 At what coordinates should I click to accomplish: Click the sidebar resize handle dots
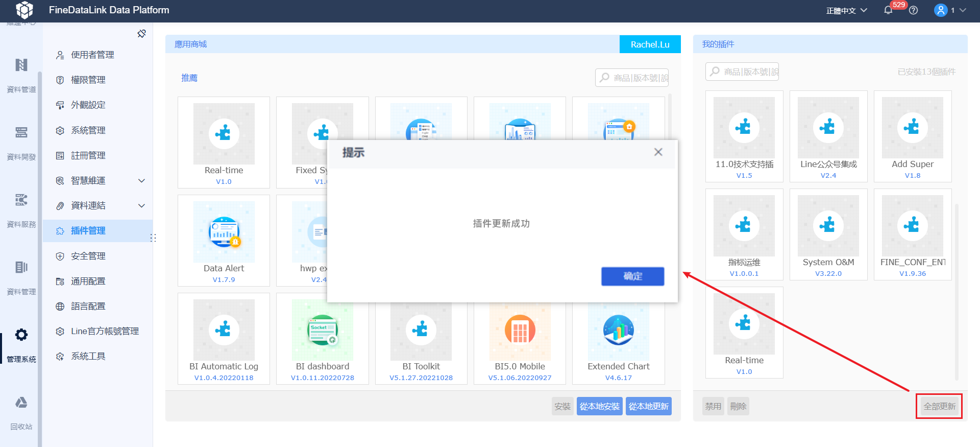coord(153,238)
